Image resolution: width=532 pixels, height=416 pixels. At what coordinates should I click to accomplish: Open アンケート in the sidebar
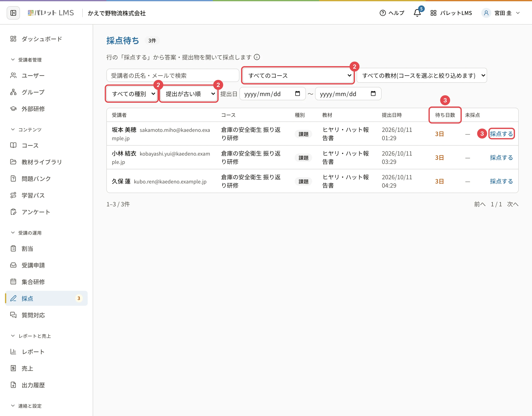[46, 212]
